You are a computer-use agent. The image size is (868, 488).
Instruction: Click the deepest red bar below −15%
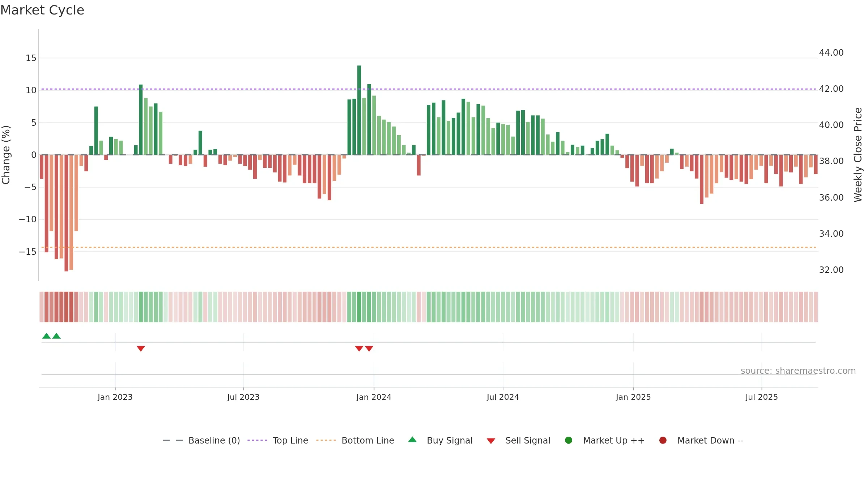pos(66,213)
